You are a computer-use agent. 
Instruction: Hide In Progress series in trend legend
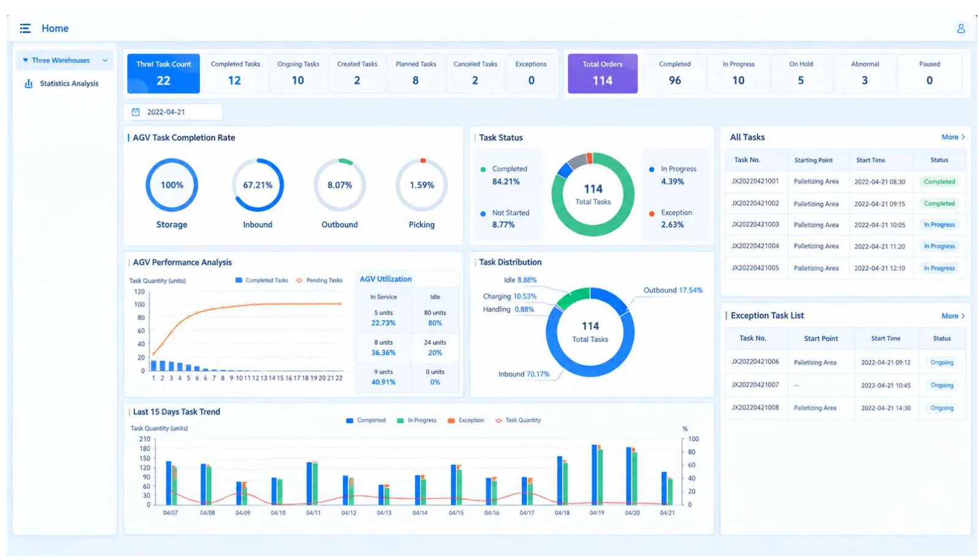click(x=417, y=420)
